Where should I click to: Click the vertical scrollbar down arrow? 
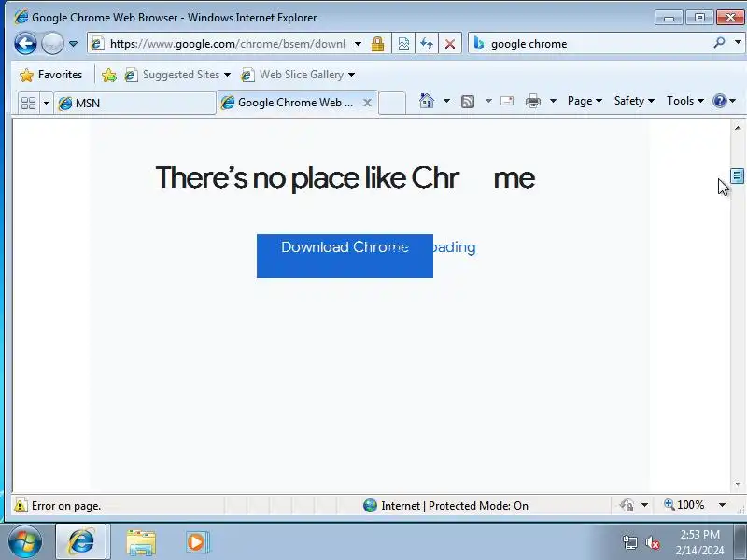[738, 484]
